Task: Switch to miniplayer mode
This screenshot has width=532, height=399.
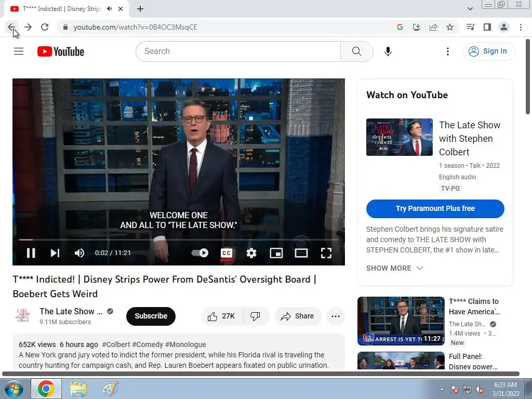Action: (x=276, y=253)
